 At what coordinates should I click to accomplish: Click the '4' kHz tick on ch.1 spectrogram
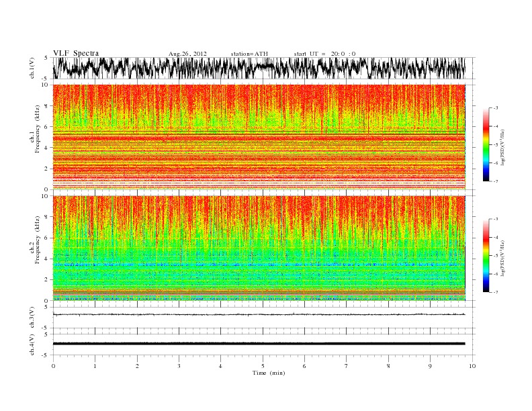[x=46, y=148]
